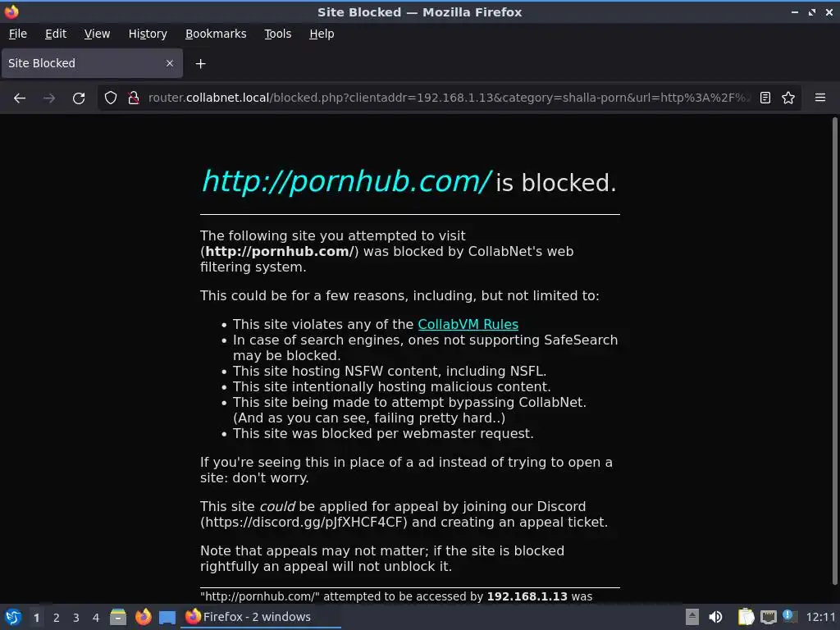The height and width of the screenshot is (630, 840).
Task: Open the Firefox hamburger menu
Action: pos(820,98)
